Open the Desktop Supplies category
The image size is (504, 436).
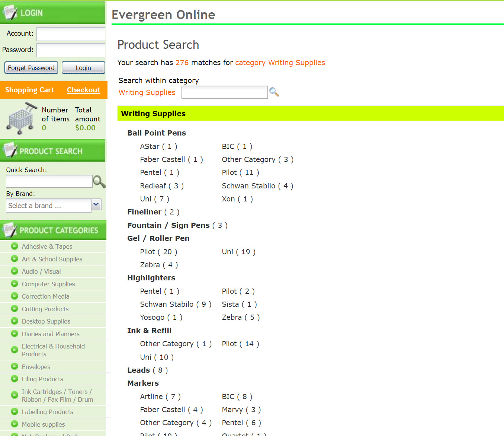click(46, 321)
